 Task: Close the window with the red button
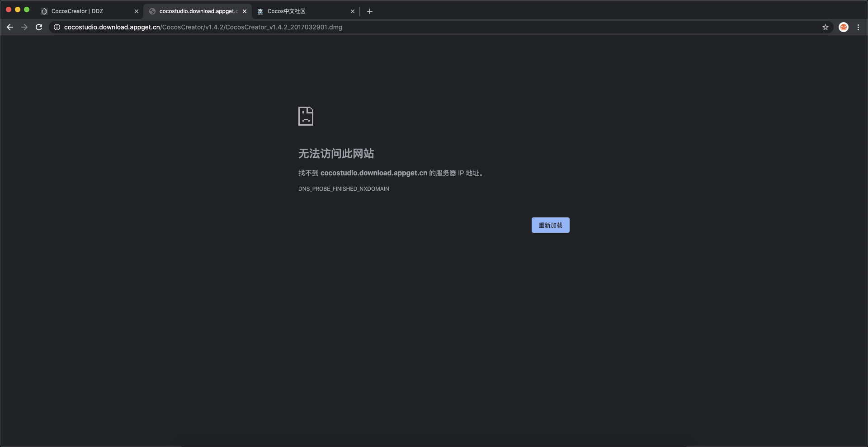pos(9,9)
